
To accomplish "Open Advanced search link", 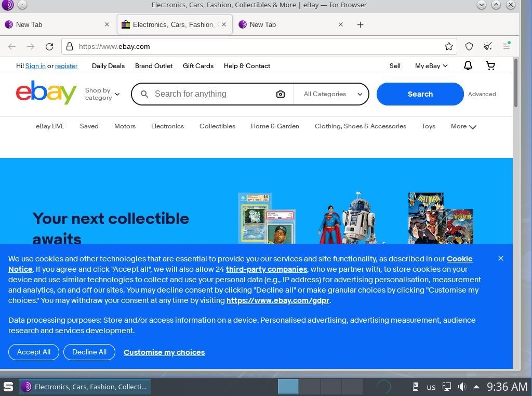I will [482, 94].
